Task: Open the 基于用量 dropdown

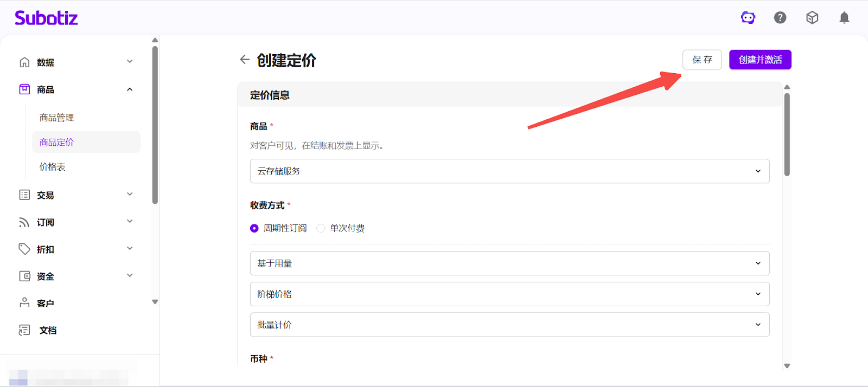Action: tap(509, 263)
